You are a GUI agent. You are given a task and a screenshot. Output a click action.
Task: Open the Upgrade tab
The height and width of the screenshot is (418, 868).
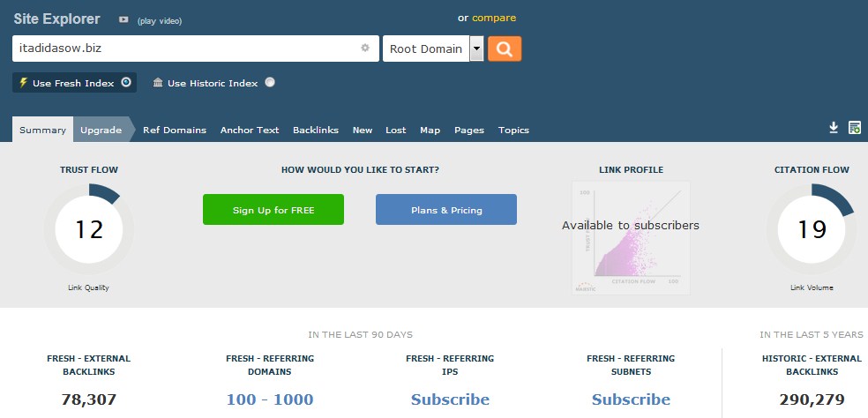[101, 131]
